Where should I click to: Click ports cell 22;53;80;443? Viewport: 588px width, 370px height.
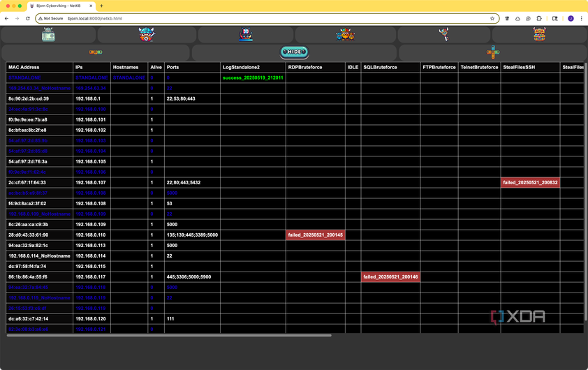coord(192,98)
